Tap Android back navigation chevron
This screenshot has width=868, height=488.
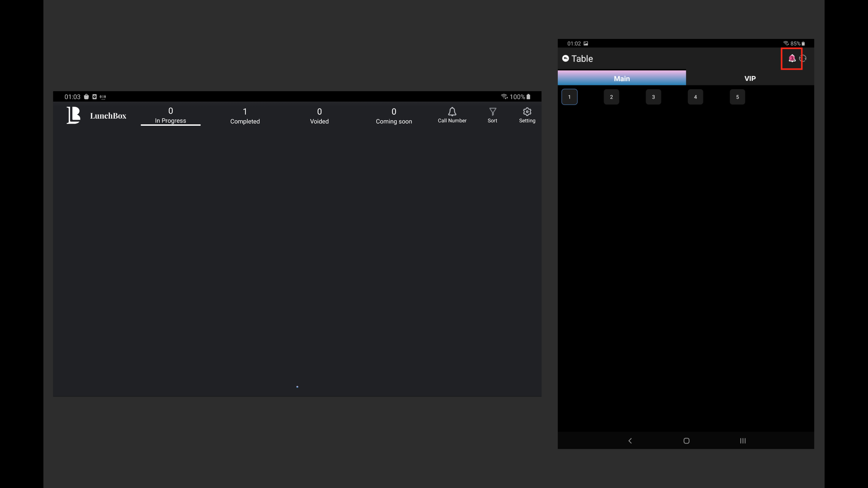point(630,441)
